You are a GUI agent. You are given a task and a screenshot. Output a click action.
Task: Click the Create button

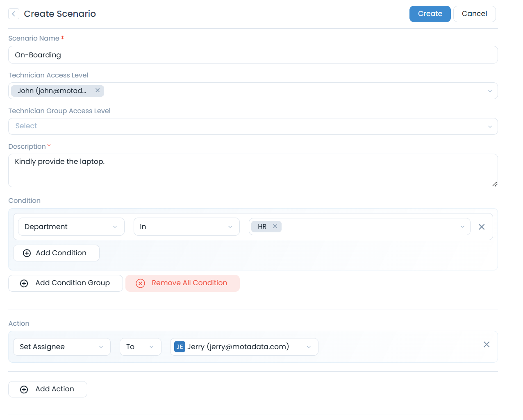pos(430,14)
